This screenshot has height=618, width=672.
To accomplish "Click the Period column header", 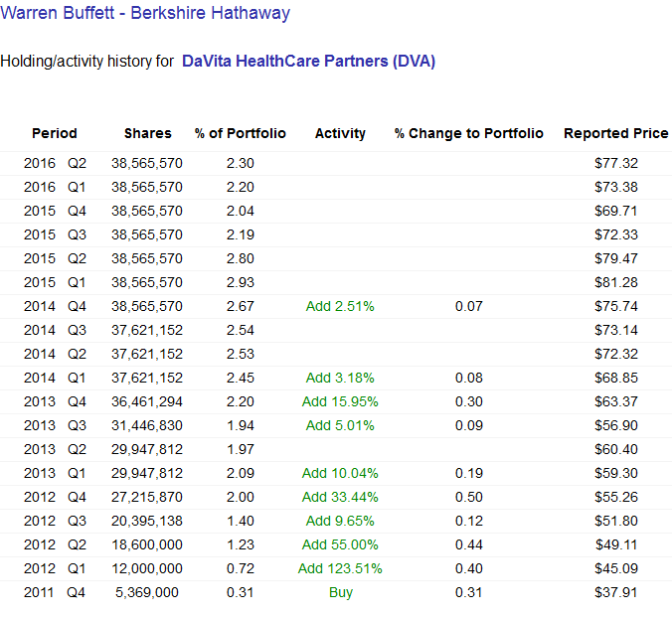I will [x=55, y=133].
